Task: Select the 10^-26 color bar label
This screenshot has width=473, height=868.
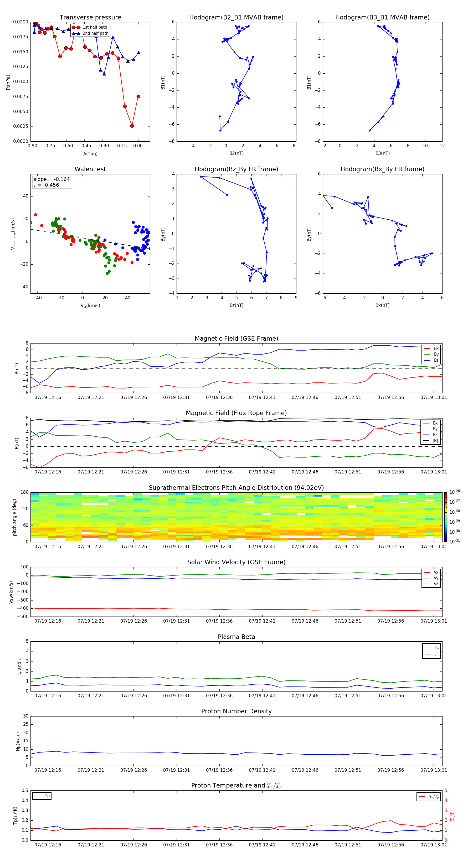Action: click(x=455, y=492)
